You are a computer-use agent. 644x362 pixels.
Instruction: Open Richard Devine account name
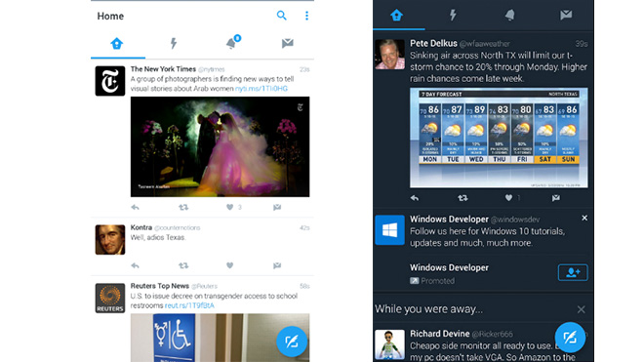click(x=439, y=334)
